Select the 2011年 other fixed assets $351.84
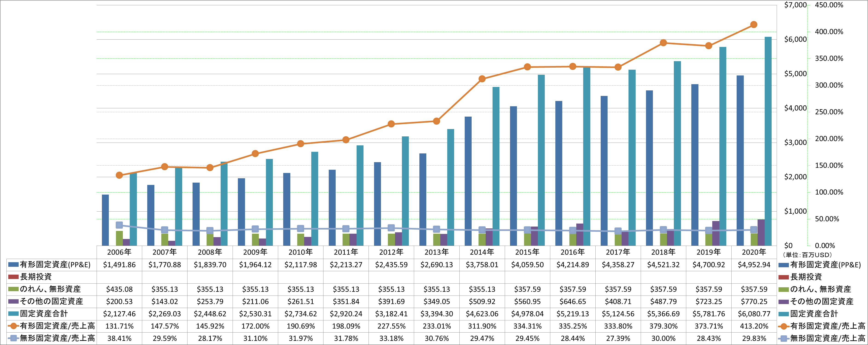The height and width of the screenshot is (345, 868). pyautogui.click(x=346, y=302)
